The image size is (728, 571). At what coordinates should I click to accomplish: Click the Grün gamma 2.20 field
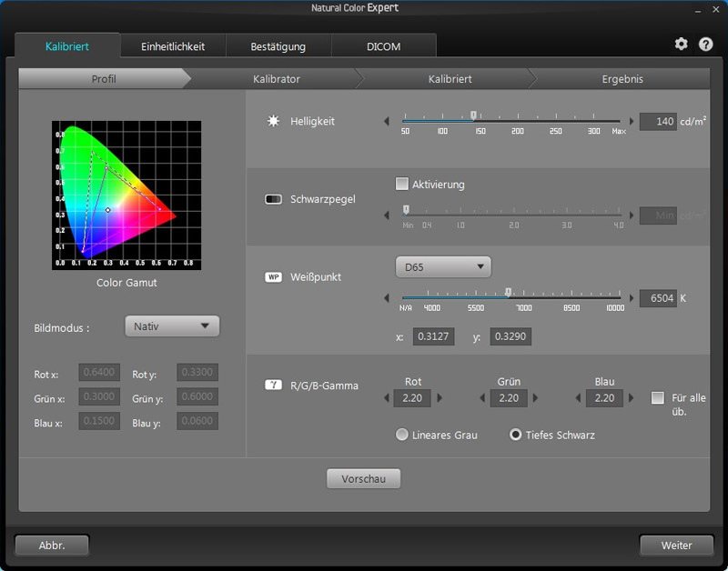[x=509, y=398]
